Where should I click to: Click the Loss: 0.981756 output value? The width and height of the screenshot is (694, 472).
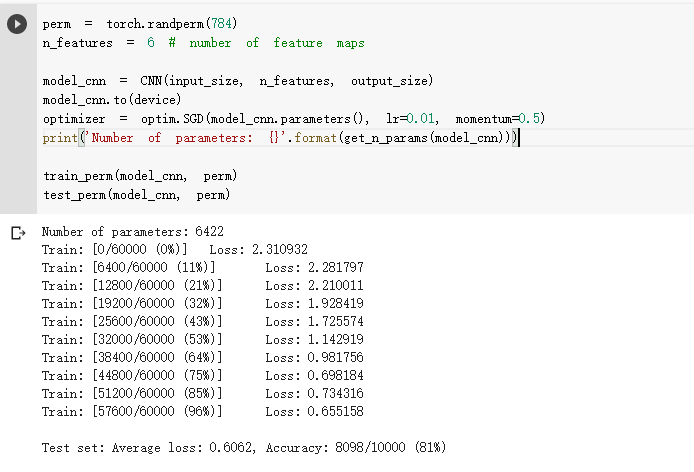314,357
